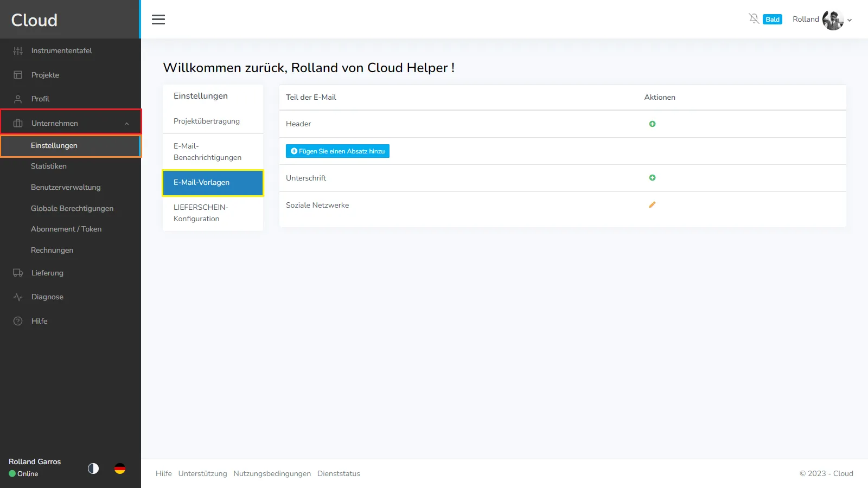Toggle dark mode contrast icon
Viewport: 868px width, 488px height.
[x=93, y=468]
